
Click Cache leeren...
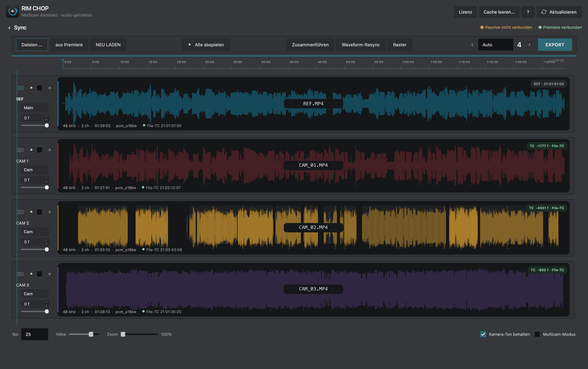tap(499, 12)
